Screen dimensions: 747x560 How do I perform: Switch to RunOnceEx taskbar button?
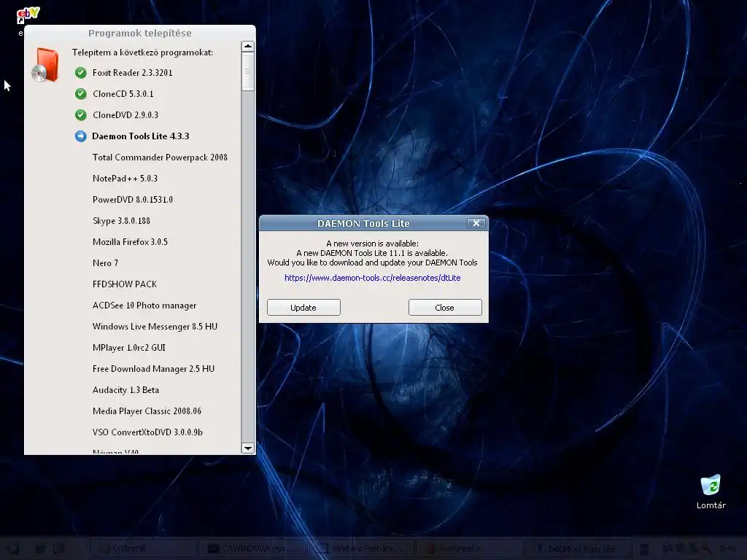469,548
